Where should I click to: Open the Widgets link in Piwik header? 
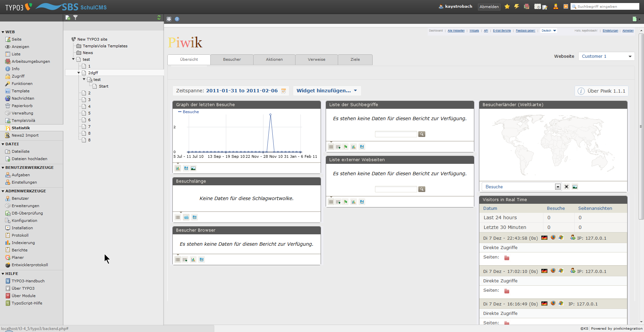(x=474, y=31)
